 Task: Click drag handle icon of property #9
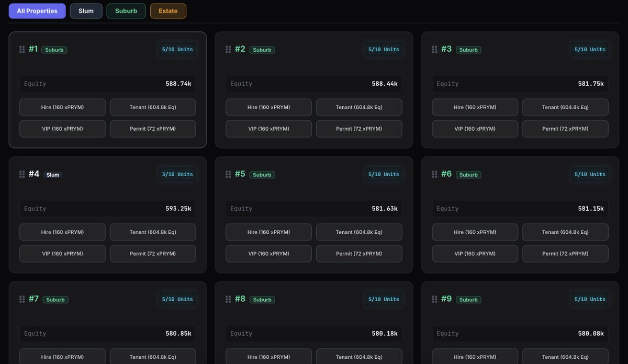(x=434, y=300)
